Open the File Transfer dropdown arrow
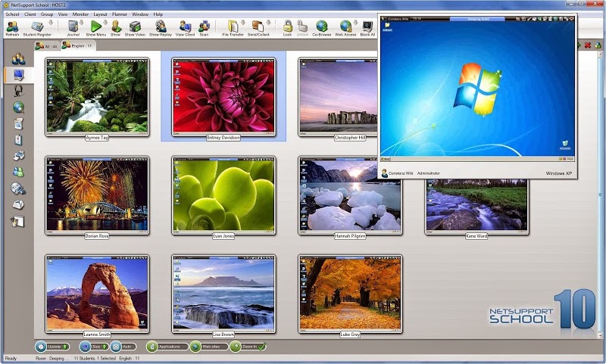This screenshot has width=606, height=364. coord(242,23)
